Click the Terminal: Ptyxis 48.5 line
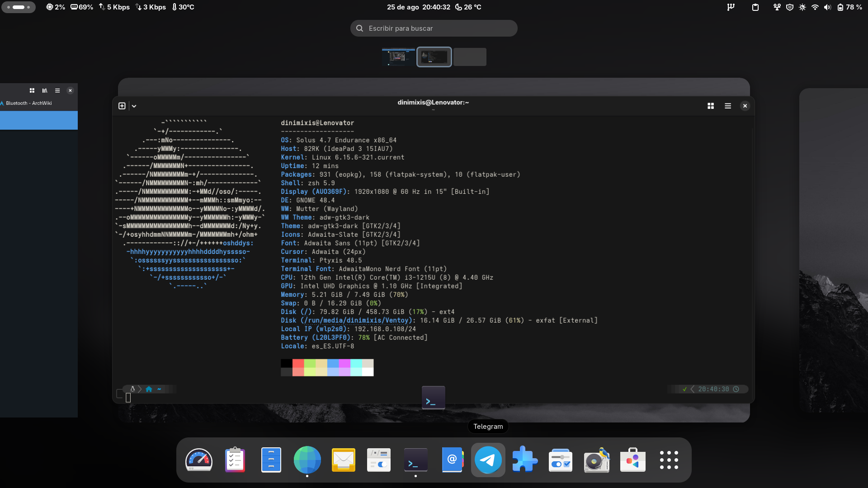Image resolution: width=868 pixels, height=488 pixels. click(x=321, y=260)
